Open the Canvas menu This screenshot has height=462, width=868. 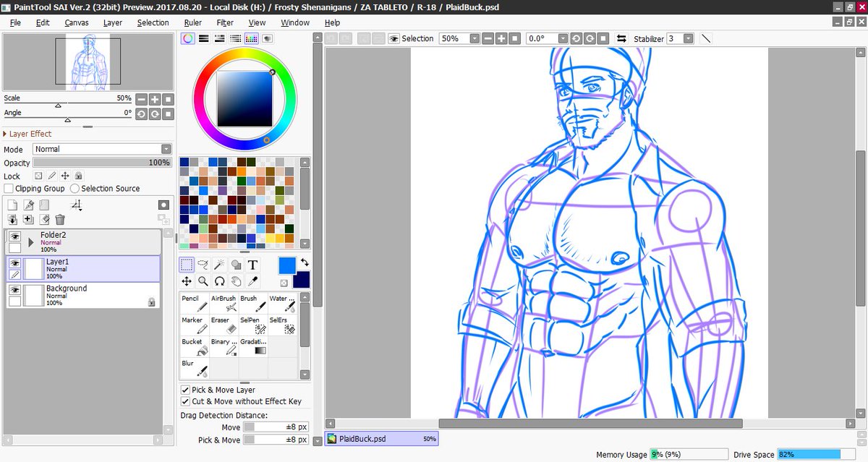77,22
